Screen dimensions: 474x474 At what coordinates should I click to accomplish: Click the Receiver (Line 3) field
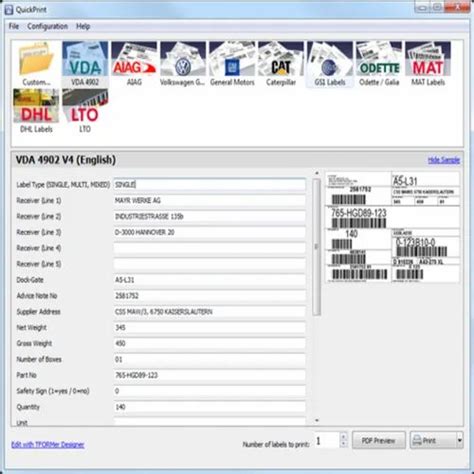[210, 232]
